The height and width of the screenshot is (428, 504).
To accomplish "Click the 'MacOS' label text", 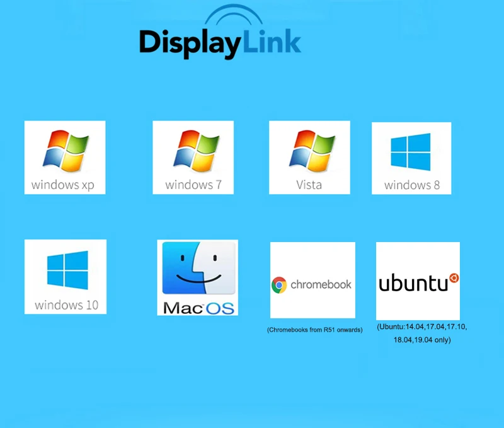I will pos(198,308).
